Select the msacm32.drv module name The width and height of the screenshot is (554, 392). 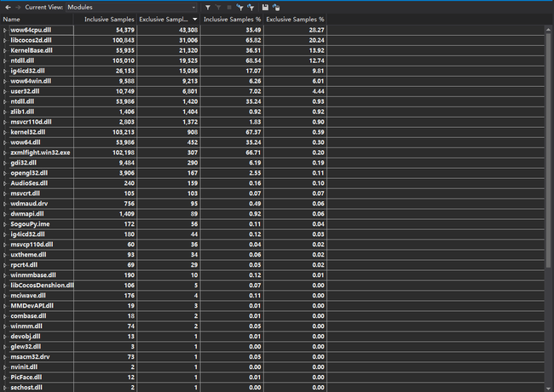point(30,357)
